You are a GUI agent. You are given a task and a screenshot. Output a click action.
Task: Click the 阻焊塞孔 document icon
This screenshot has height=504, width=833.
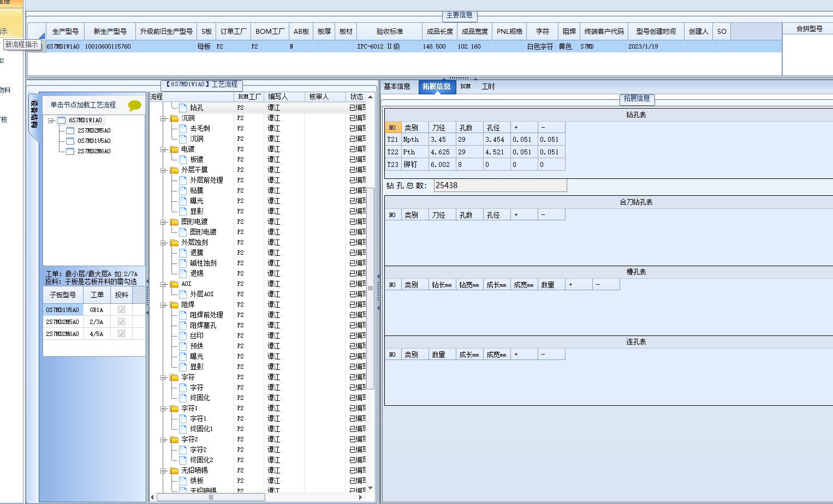click(183, 326)
